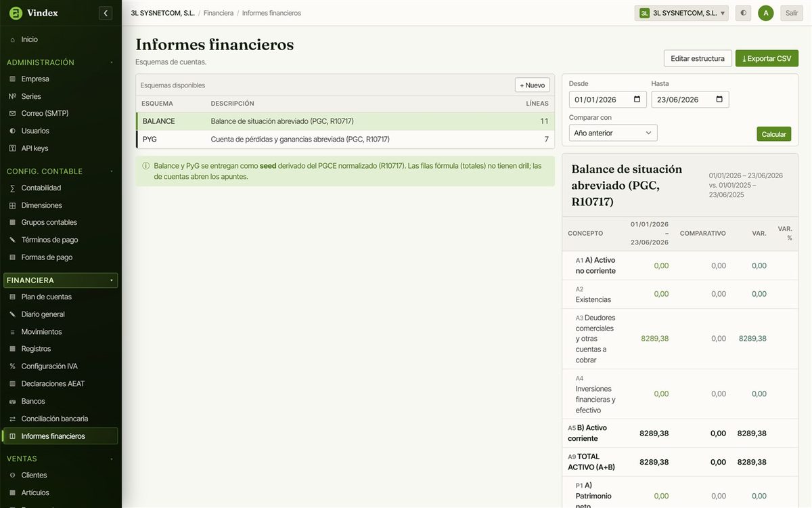
Task: Click the info icon in the seed notice
Action: click(145, 166)
